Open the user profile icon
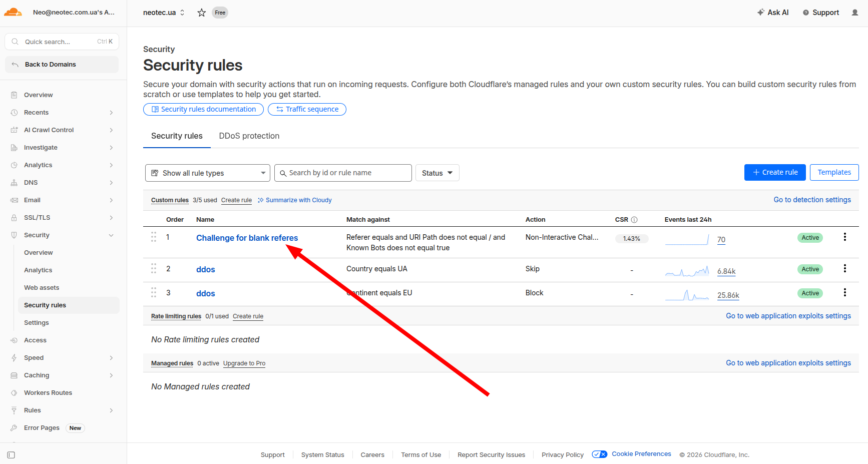This screenshot has height=464, width=868. click(855, 13)
